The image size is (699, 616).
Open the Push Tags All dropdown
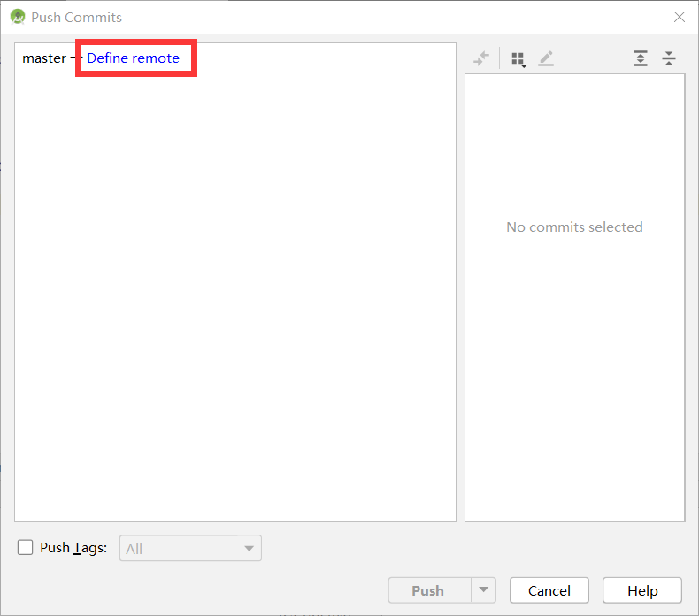click(190, 548)
